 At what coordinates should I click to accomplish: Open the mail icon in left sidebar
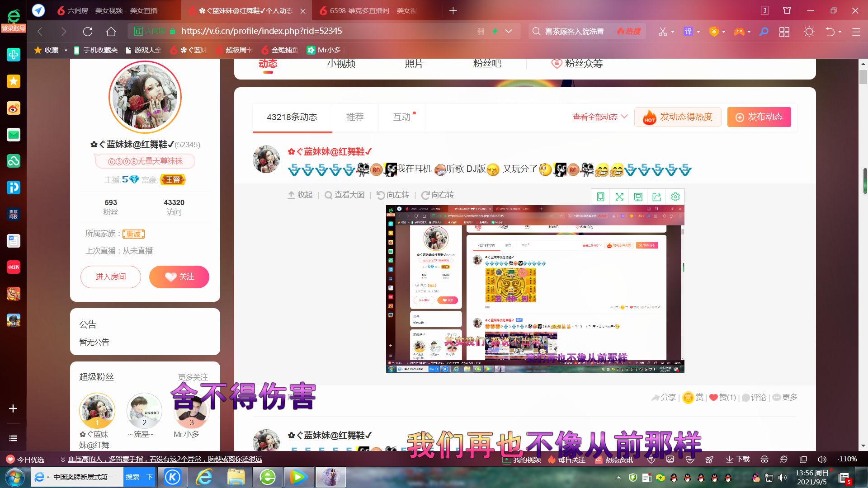(14, 135)
